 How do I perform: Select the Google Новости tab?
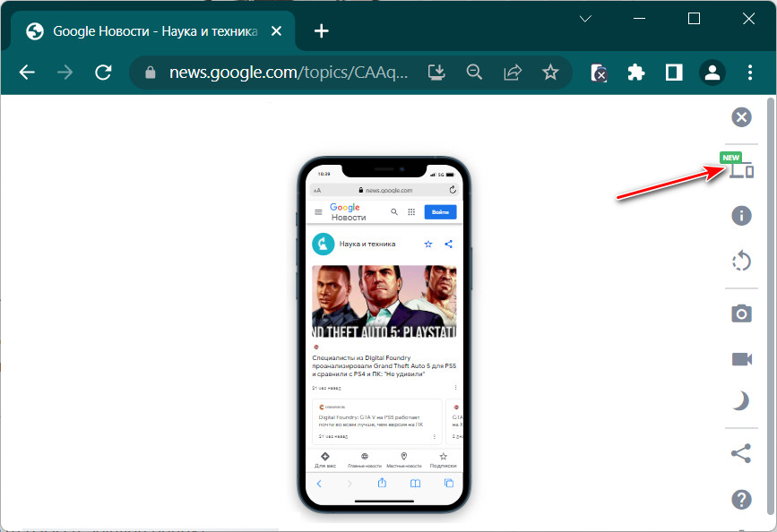pos(153,31)
